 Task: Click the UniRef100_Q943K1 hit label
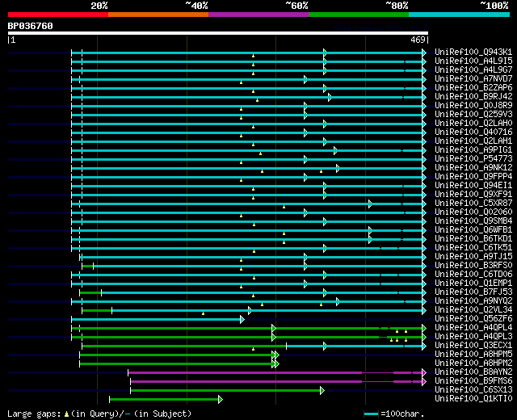coord(473,52)
